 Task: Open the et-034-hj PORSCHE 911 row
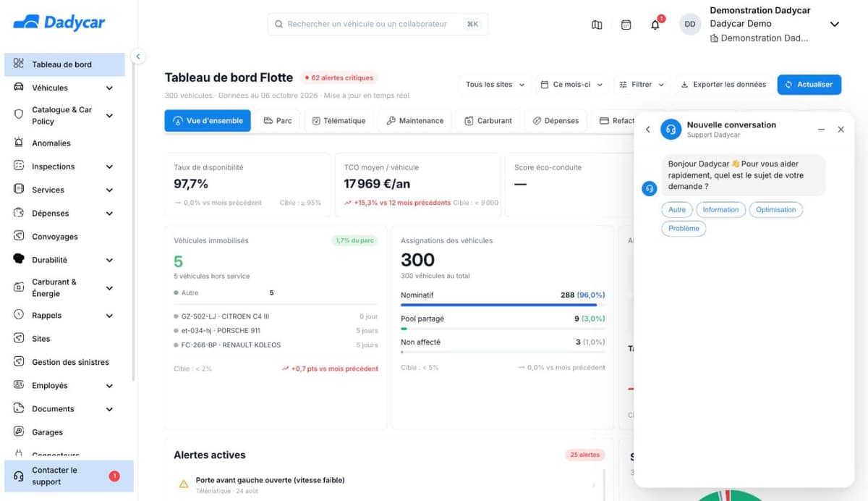click(276, 331)
